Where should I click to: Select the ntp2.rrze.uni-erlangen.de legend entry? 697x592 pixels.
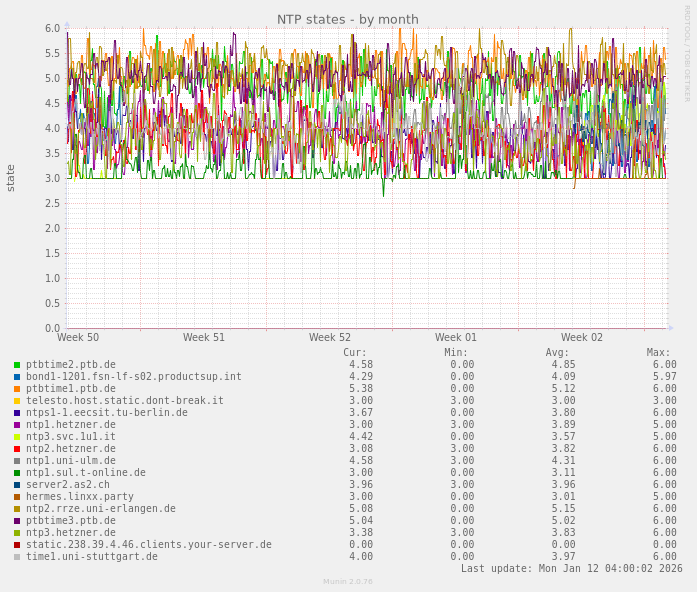point(100,509)
